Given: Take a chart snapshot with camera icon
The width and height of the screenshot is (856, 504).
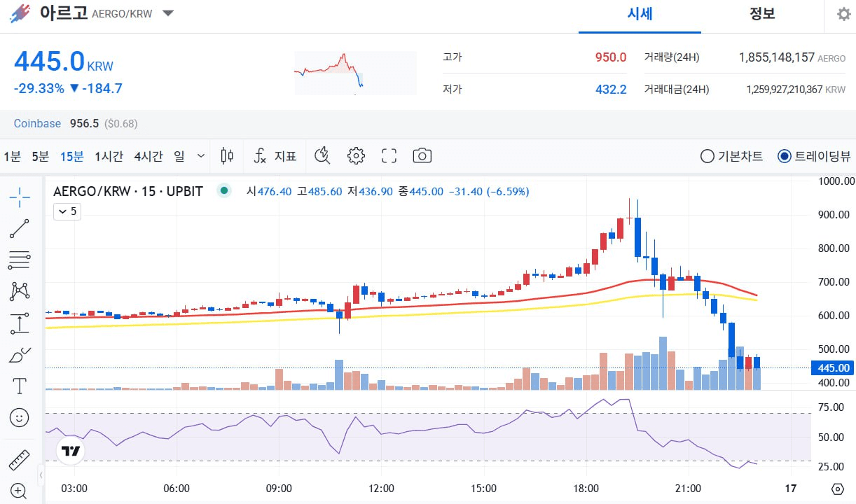Looking at the screenshot, I should pos(422,155).
